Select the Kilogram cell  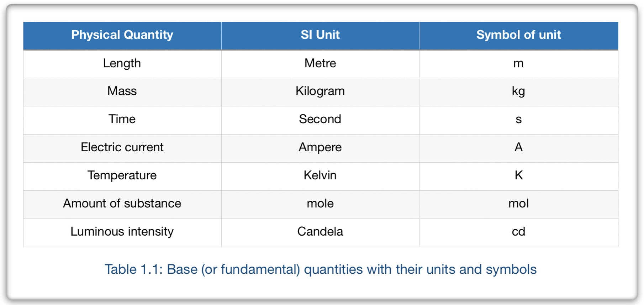coord(320,91)
